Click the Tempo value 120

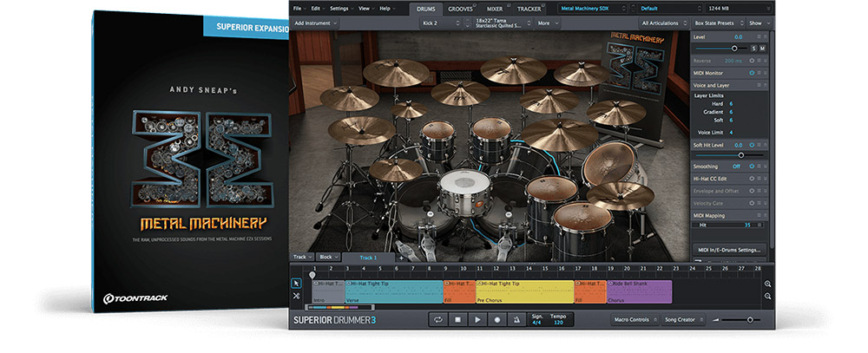coord(557,323)
